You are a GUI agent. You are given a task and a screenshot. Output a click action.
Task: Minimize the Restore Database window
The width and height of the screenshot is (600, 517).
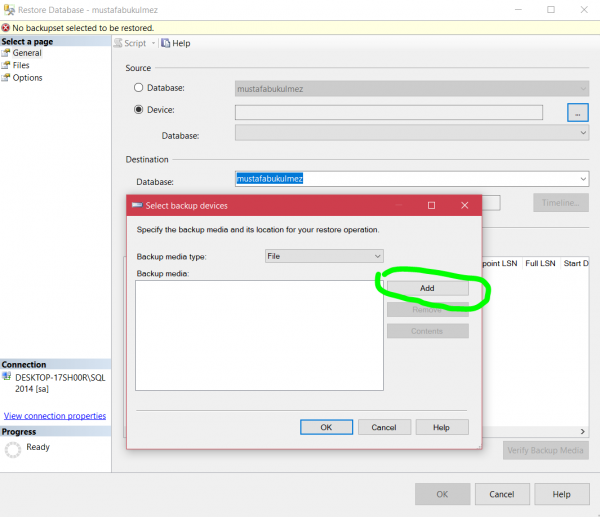coord(518,10)
